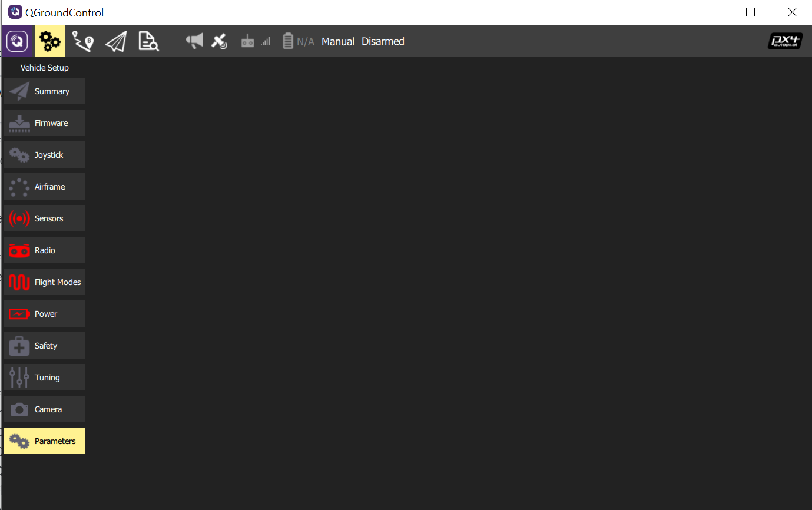Select the Vehicle Setup gears icon
Screen dimensions: 812x510
pyautogui.click(x=50, y=41)
